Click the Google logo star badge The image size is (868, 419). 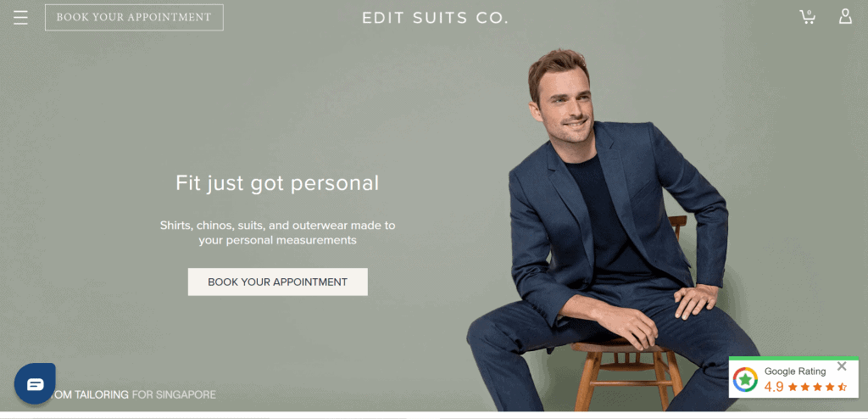[x=745, y=380]
